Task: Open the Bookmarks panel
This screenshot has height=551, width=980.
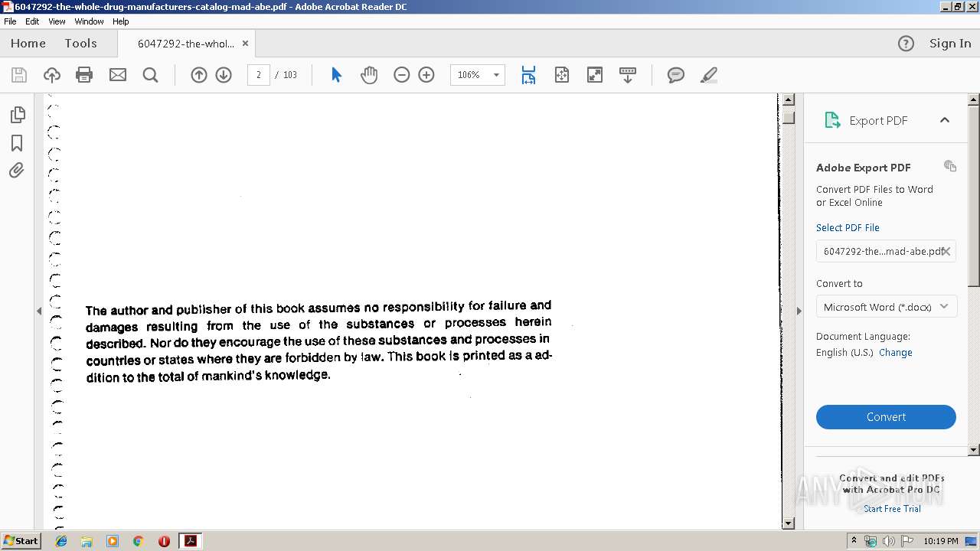Action: tap(17, 143)
